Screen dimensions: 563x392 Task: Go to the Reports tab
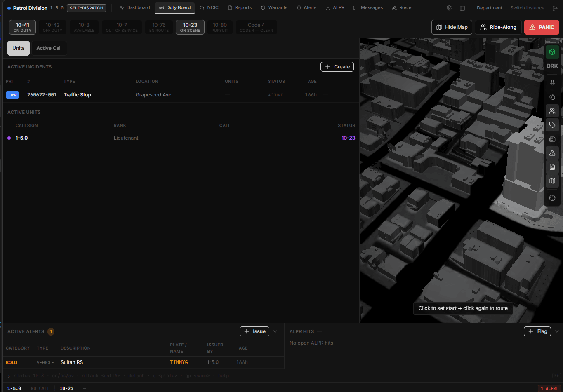tap(240, 8)
